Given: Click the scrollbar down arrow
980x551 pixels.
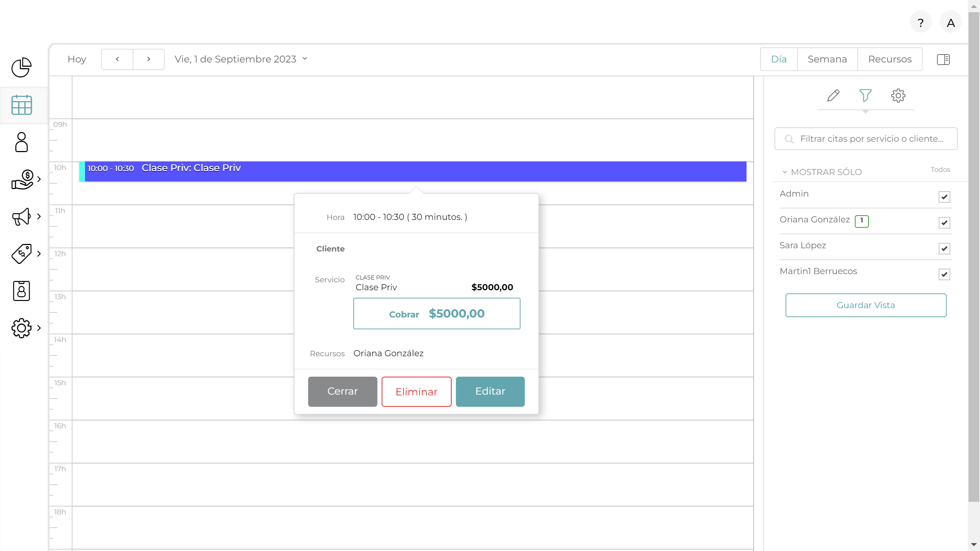Looking at the screenshot, I should 974,545.
